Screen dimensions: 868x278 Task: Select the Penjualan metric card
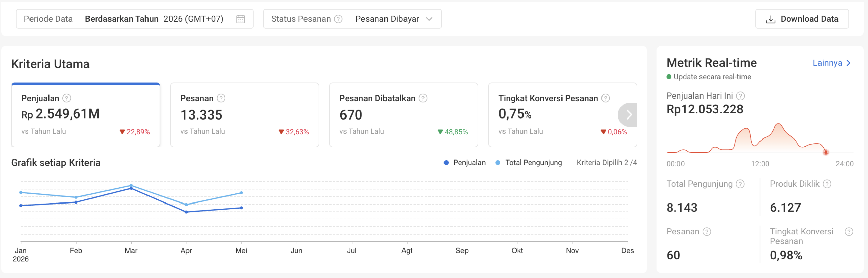click(85, 115)
